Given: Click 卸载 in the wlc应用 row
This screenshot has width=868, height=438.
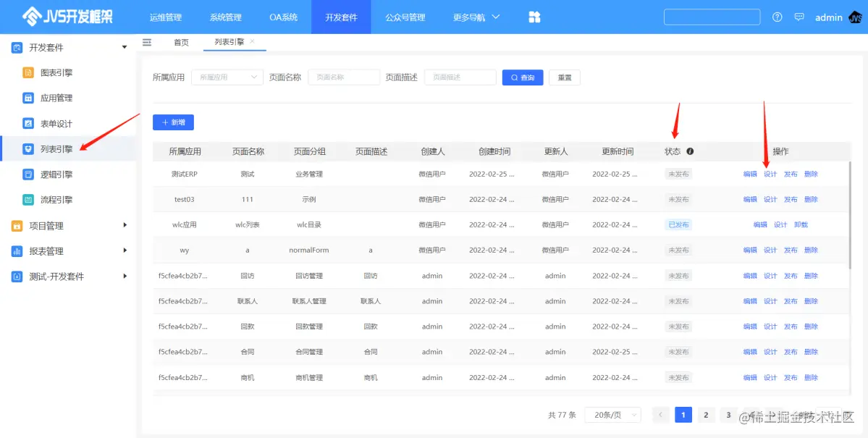Looking at the screenshot, I should pyautogui.click(x=801, y=225).
